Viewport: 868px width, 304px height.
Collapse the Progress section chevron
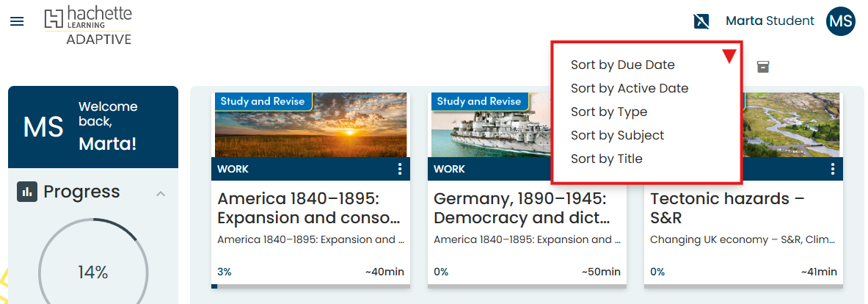pyautogui.click(x=161, y=194)
